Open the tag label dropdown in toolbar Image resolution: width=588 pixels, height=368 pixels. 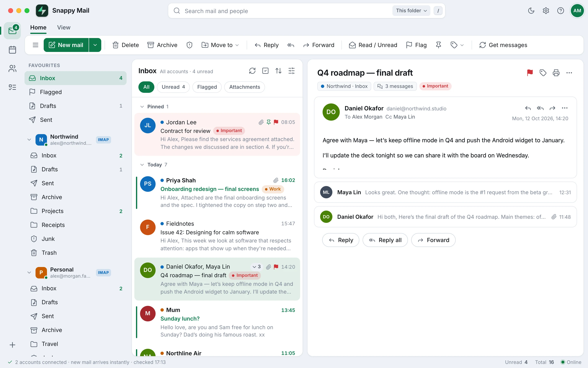coord(457,45)
